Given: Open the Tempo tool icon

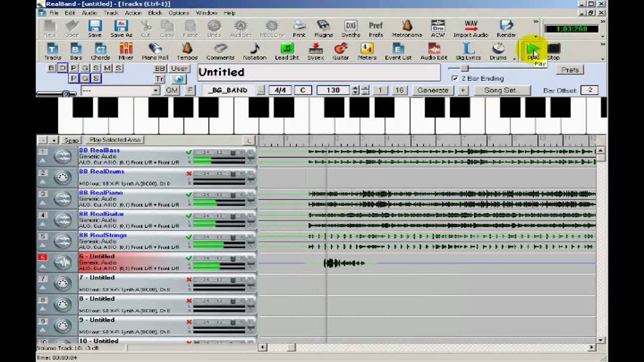Looking at the screenshot, I should tap(187, 51).
